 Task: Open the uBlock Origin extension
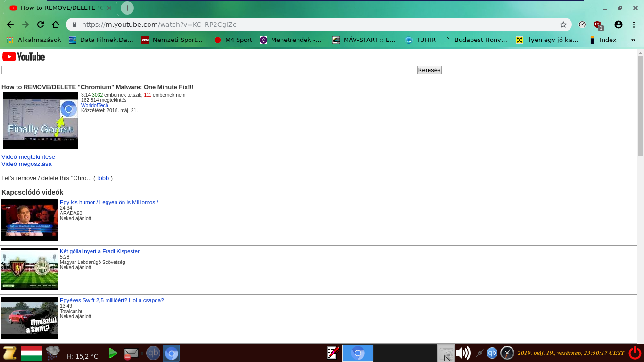tap(598, 25)
